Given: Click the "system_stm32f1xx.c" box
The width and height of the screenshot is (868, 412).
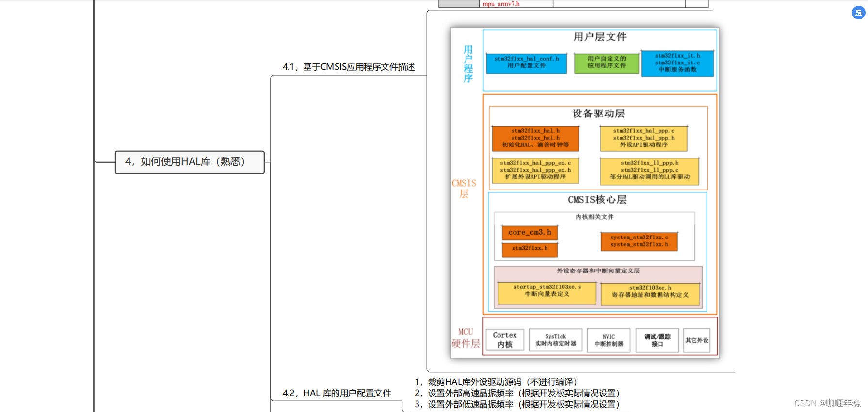Looking at the screenshot, I should click(639, 241).
